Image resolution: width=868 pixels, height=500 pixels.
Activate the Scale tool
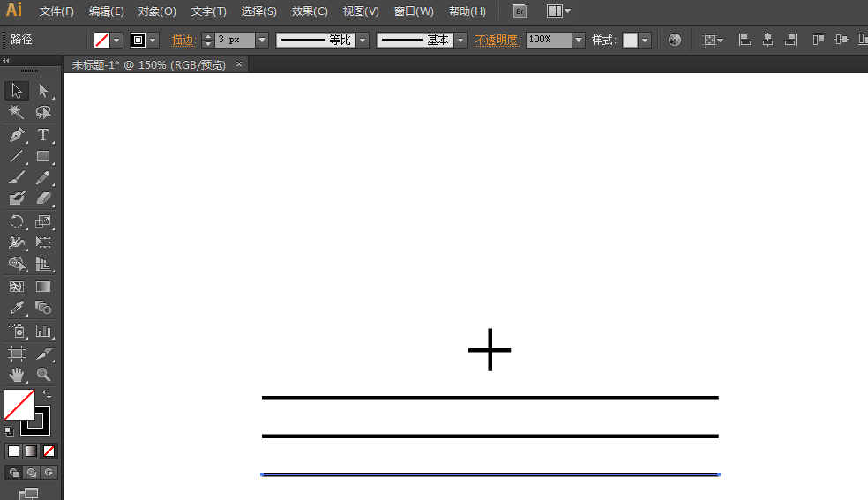[43, 221]
